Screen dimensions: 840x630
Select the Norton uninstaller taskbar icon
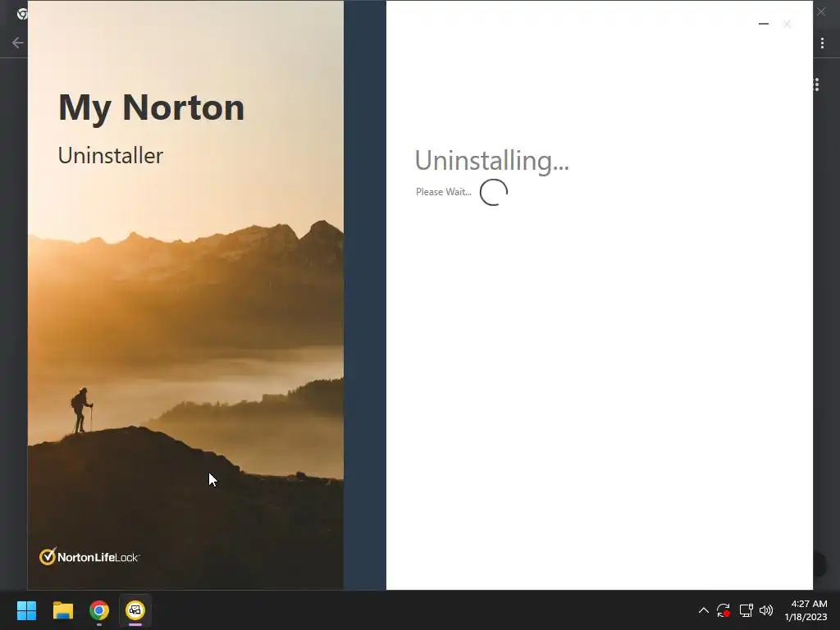pos(135,610)
